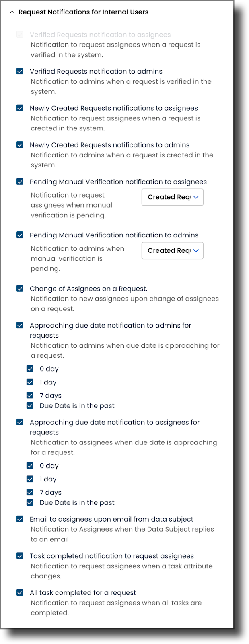Disable 7 days under admin due date notifications
The height and width of the screenshot is (644, 249).
click(30, 395)
